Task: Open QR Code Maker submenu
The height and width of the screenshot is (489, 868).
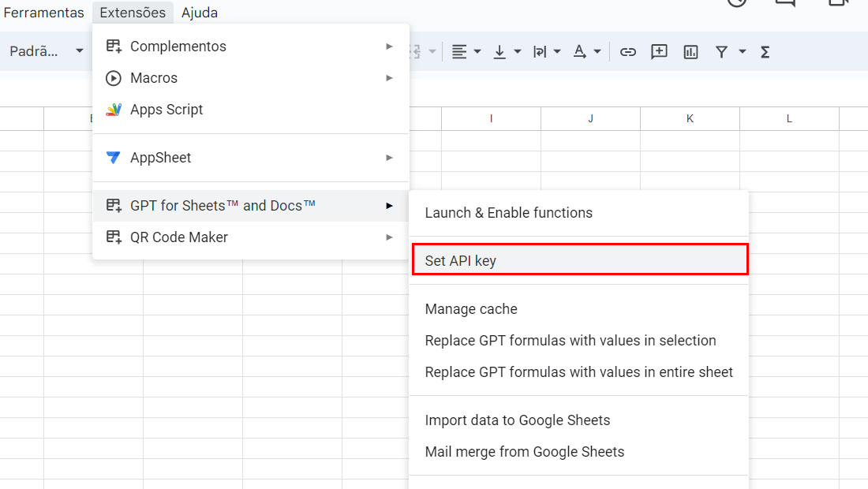Action: tap(251, 237)
